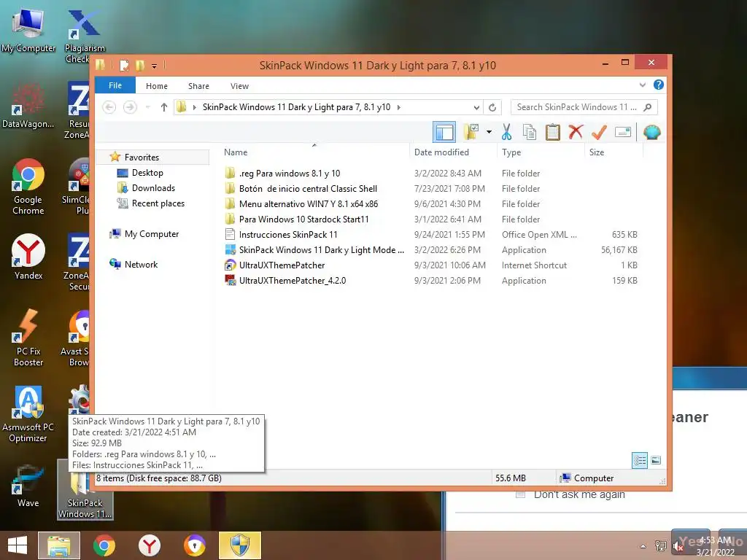Select Desktop in navigation pane
Screen dimensions: 747x560
click(147, 173)
